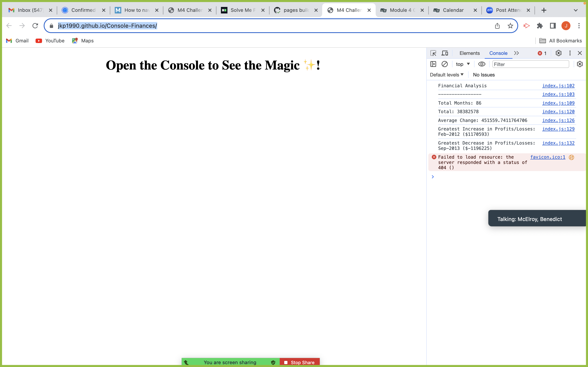Clear the console with the ban icon

pos(444,64)
